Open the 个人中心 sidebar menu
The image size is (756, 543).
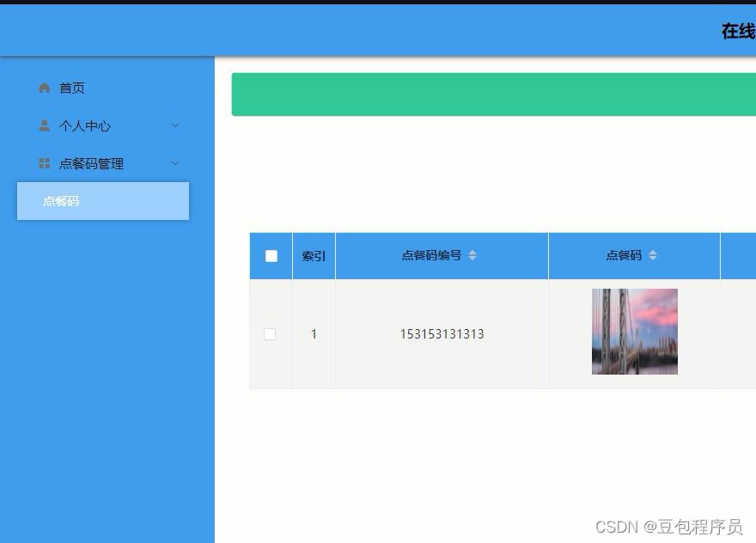point(84,125)
